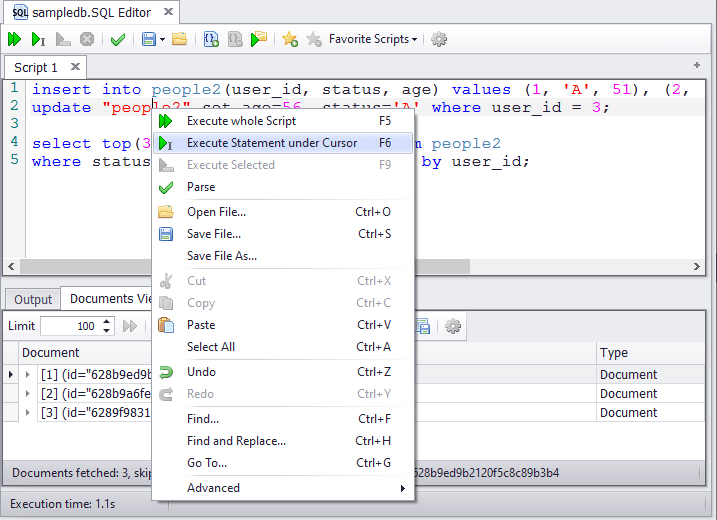Click the execute script from file icon
Viewport: 717px width, 520px height.
[x=259, y=39]
